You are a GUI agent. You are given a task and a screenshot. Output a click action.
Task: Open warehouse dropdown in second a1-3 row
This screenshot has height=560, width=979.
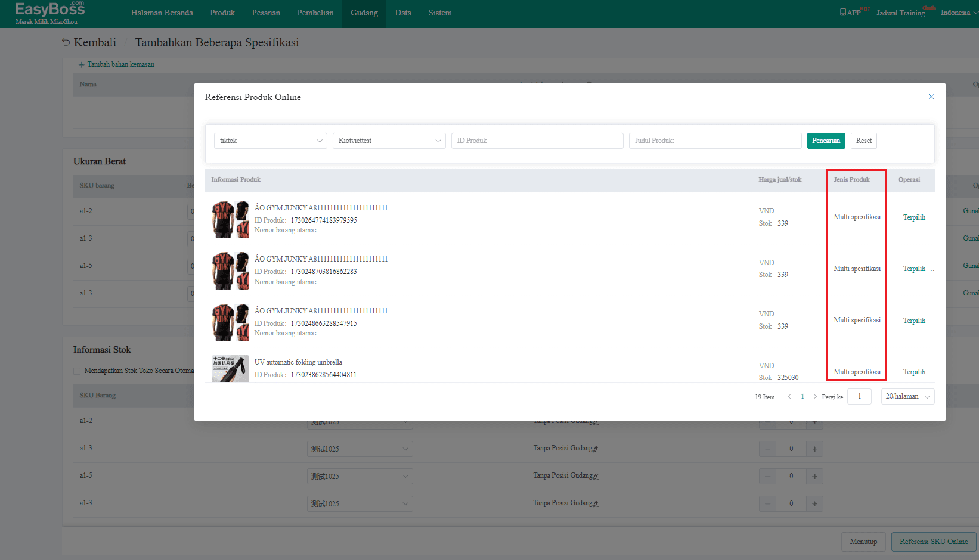(360, 449)
